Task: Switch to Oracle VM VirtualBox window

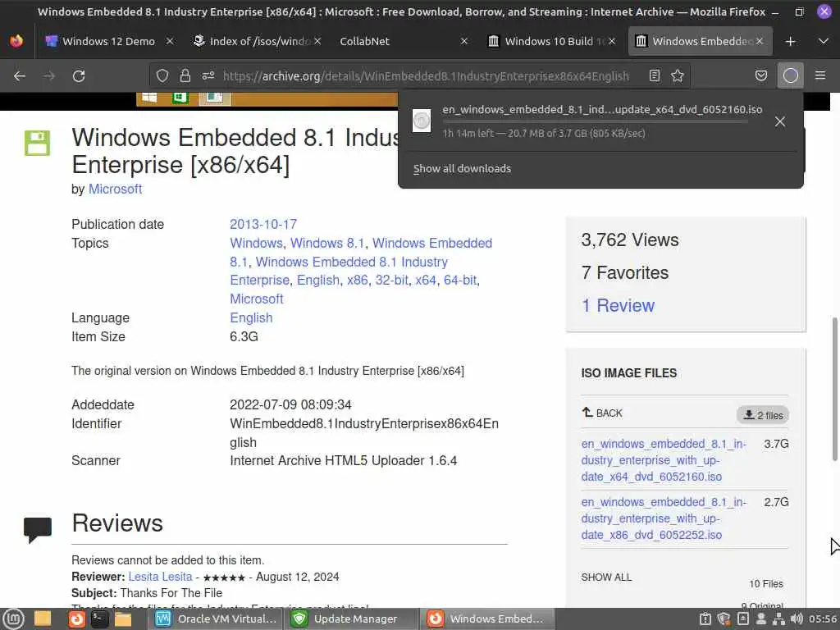Action: 216,619
